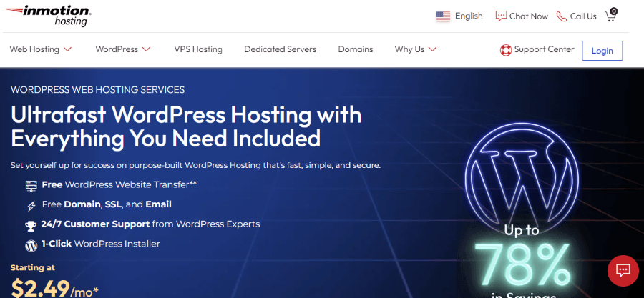This screenshot has width=644, height=298.
Task: Click the 'WORDPRESS WEB HOSTING SERVICES' text
Action: tap(98, 89)
